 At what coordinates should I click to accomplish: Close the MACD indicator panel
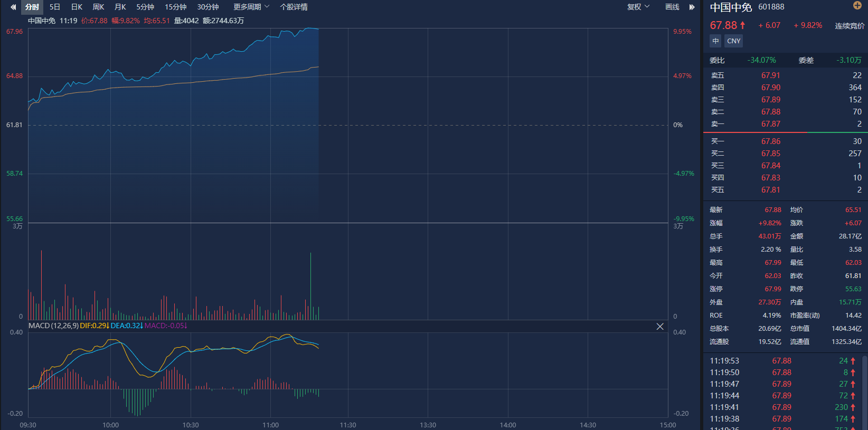pos(660,327)
